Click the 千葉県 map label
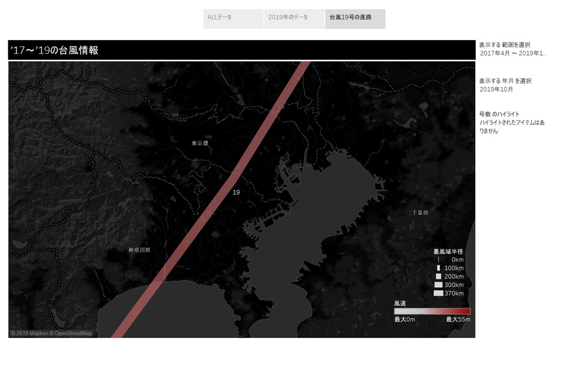Viewport: 588px width, 388px height. pos(420,213)
